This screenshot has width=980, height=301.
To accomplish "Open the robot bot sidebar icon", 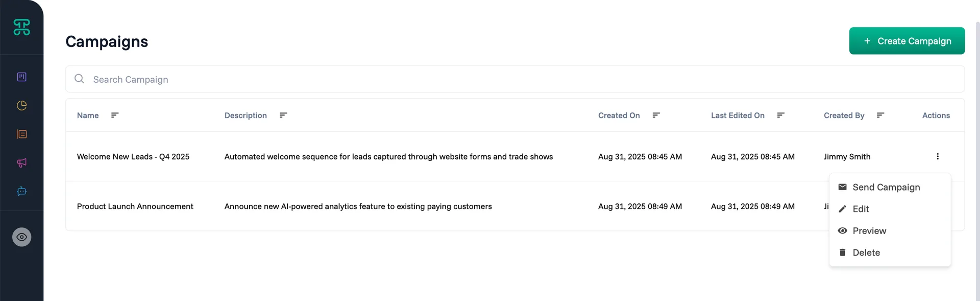I will coord(21,191).
